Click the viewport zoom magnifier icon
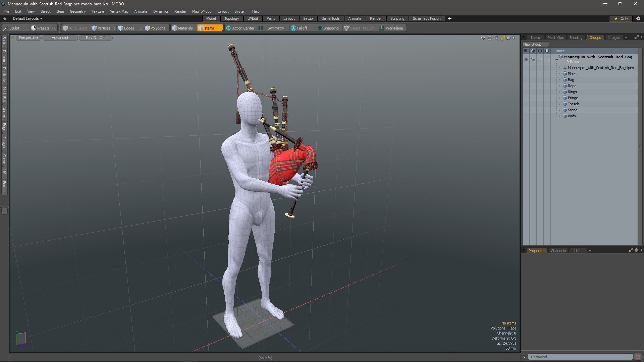This screenshot has height=362, width=644. click(x=496, y=38)
